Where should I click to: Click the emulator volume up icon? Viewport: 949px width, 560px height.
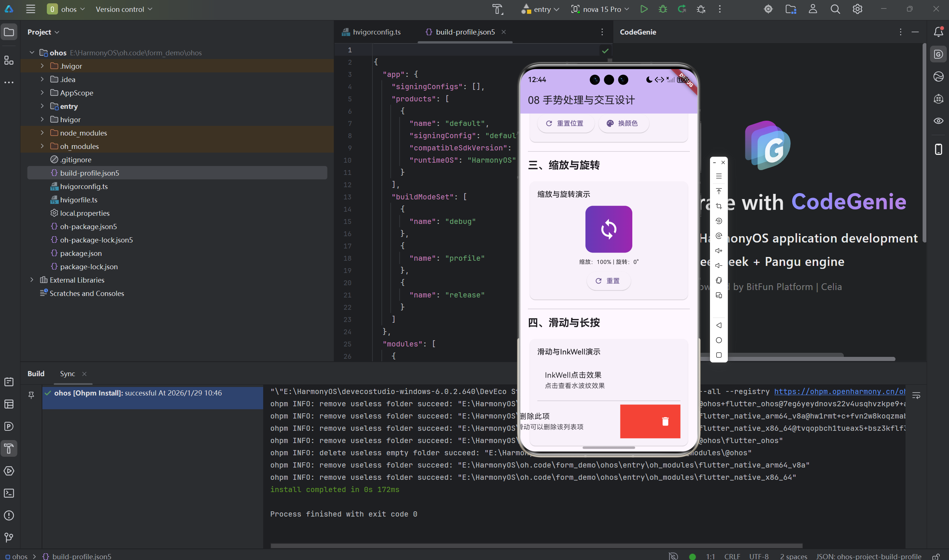pyautogui.click(x=719, y=251)
